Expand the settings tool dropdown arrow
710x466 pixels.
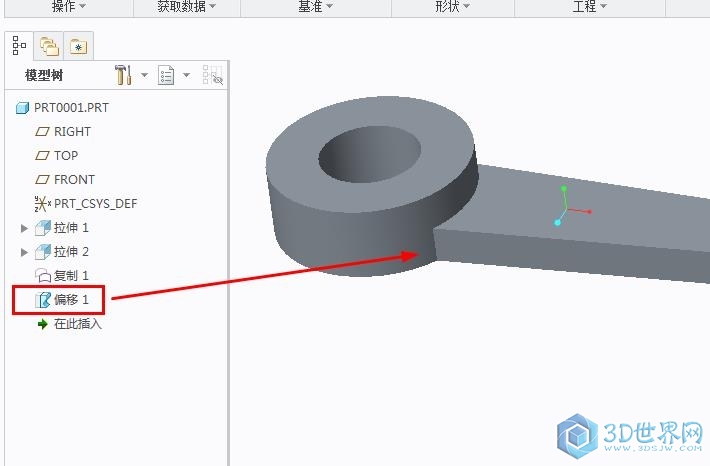tap(144, 75)
